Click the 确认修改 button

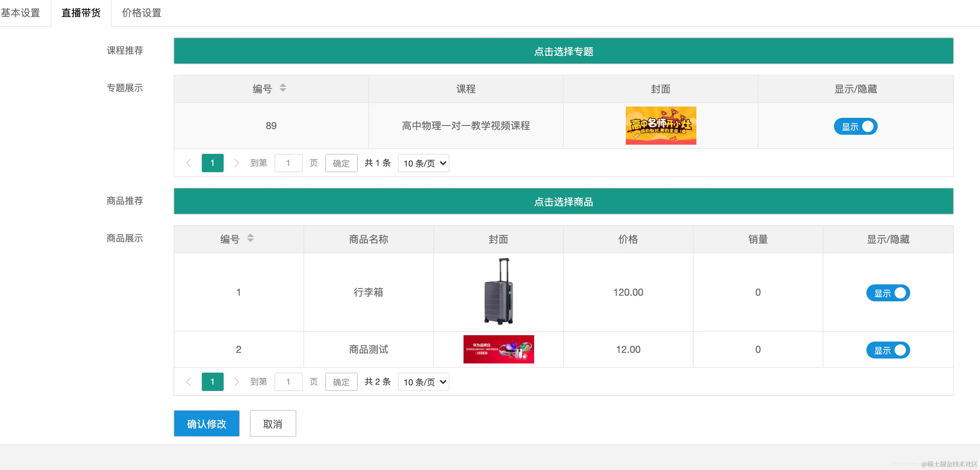click(207, 423)
